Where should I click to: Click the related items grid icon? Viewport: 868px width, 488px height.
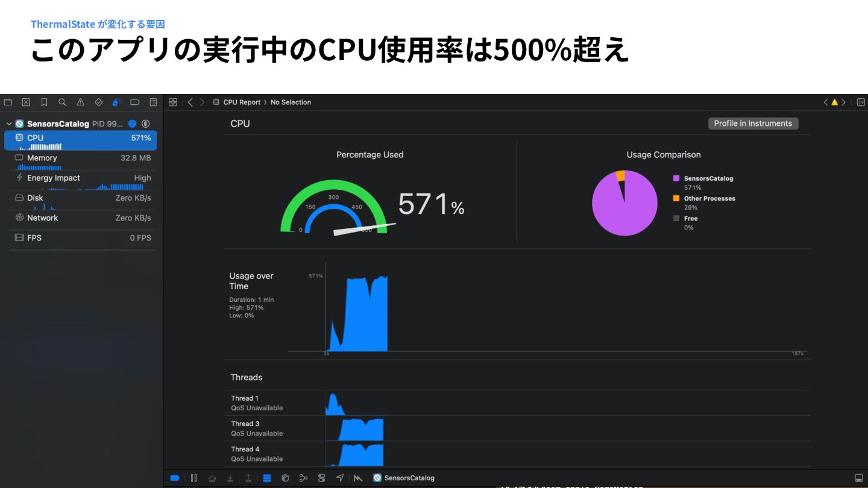[173, 102]
